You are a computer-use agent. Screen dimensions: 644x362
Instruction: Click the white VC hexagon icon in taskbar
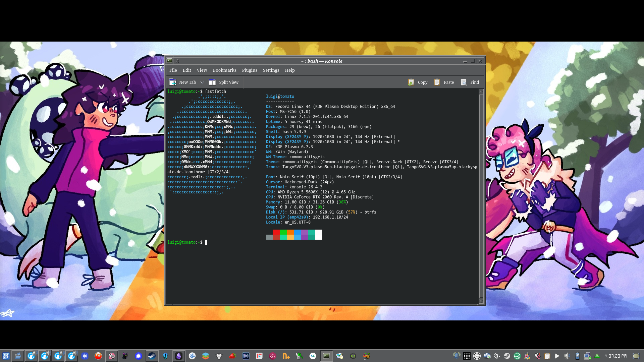313,356
